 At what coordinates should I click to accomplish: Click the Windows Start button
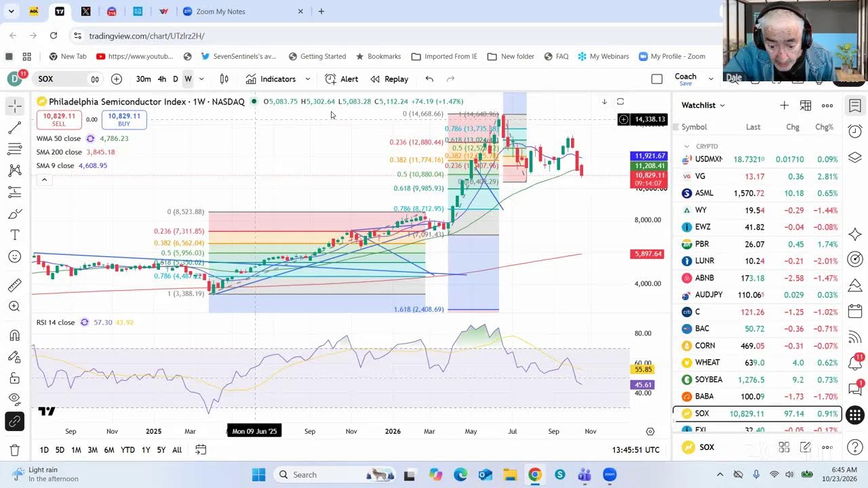click(x=258, y=474)
